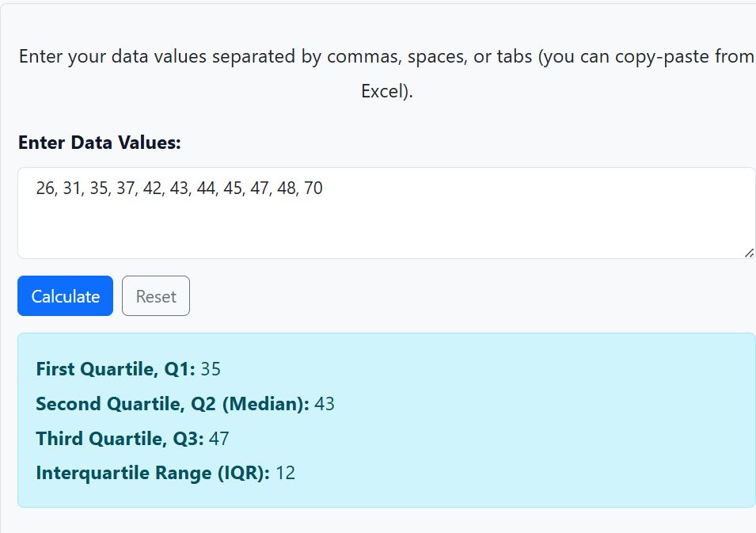The height and width of the screenshot is (533, 756).
Task: Click the empty area below the results box
Action: point(378,520)
